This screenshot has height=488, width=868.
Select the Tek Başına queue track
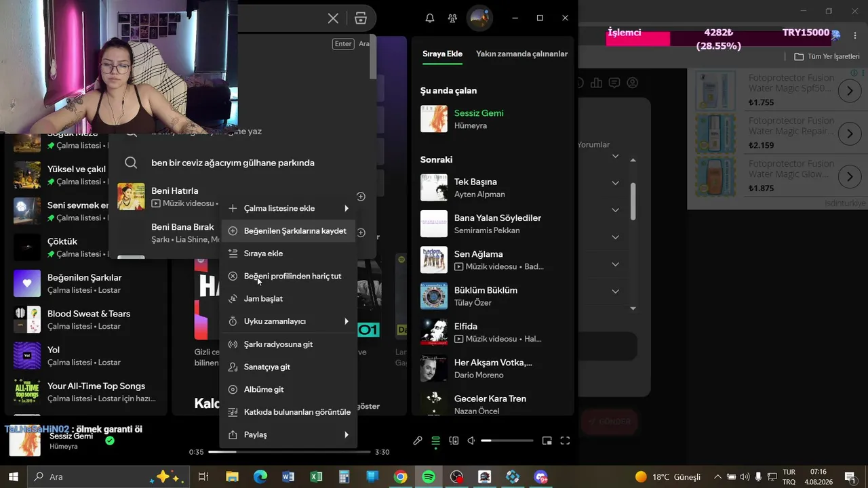click(x=493, y=188)
